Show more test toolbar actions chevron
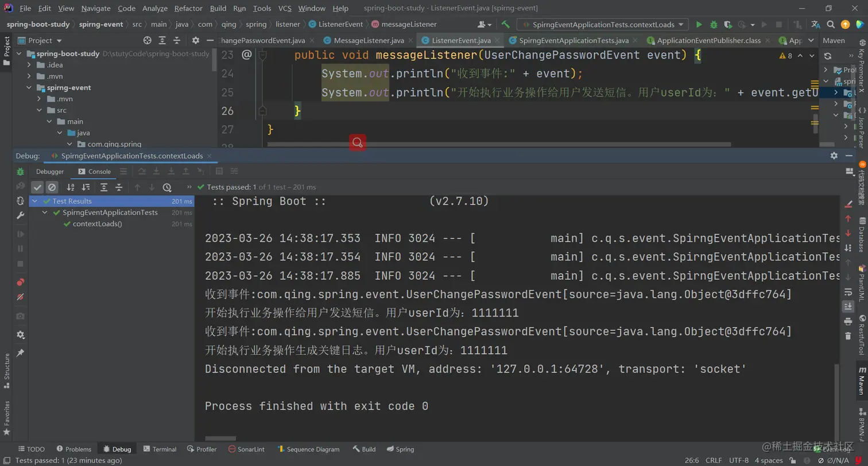This screenshot has width=868, height=466. point(189,187)
